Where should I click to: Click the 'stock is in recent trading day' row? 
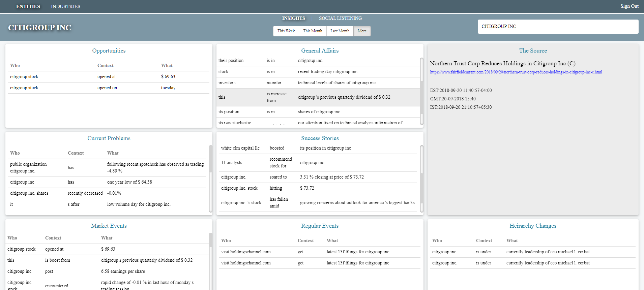(x=318, y=72)
